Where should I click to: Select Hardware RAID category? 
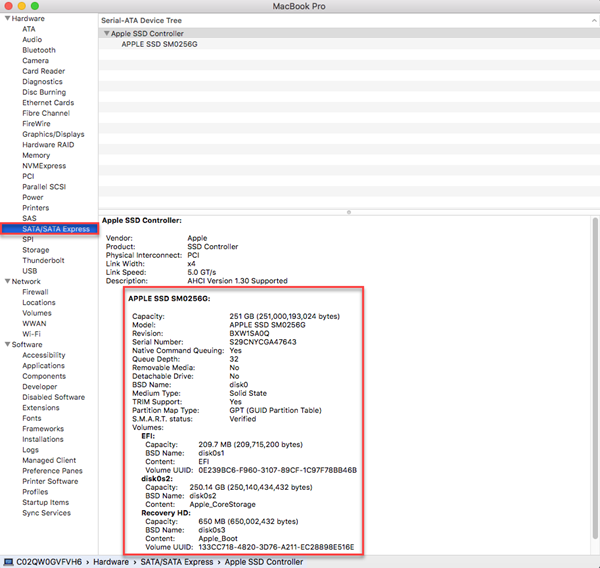point(48,145)
